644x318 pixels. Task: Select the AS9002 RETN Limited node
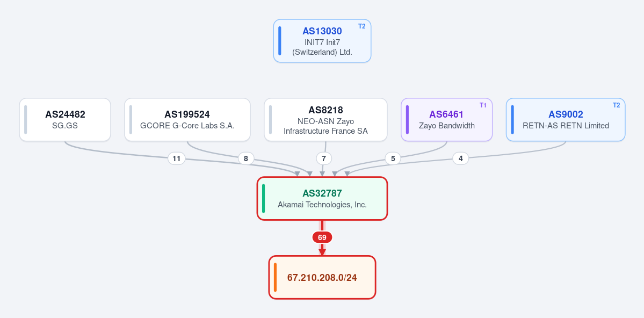[566, 120]
